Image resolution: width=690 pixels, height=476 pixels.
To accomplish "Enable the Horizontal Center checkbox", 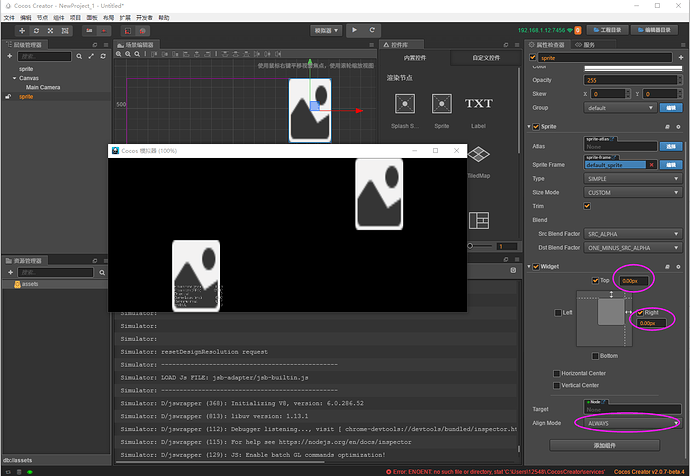I will pyautogui.click(x=557, y=373).
